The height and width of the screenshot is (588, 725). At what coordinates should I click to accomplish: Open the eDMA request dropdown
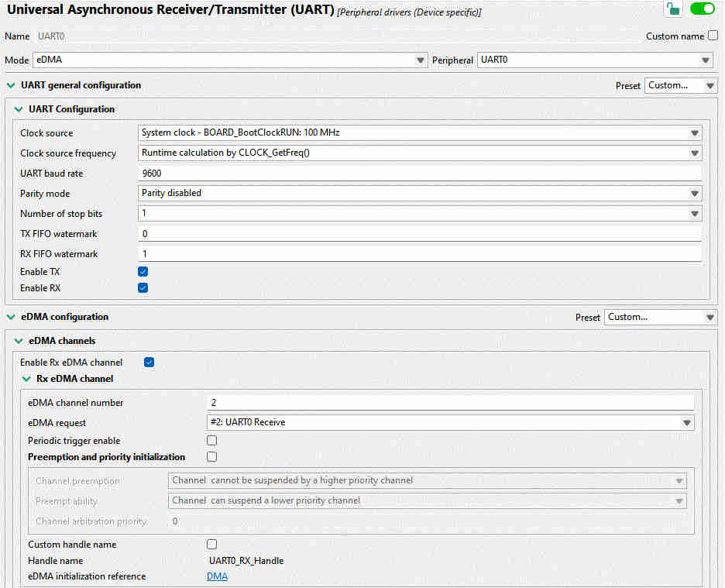point(450,422)
